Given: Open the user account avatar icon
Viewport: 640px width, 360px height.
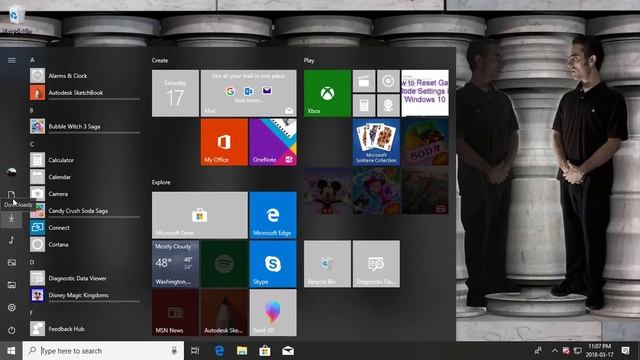Looking at the screenshot, I should point(12,172).
